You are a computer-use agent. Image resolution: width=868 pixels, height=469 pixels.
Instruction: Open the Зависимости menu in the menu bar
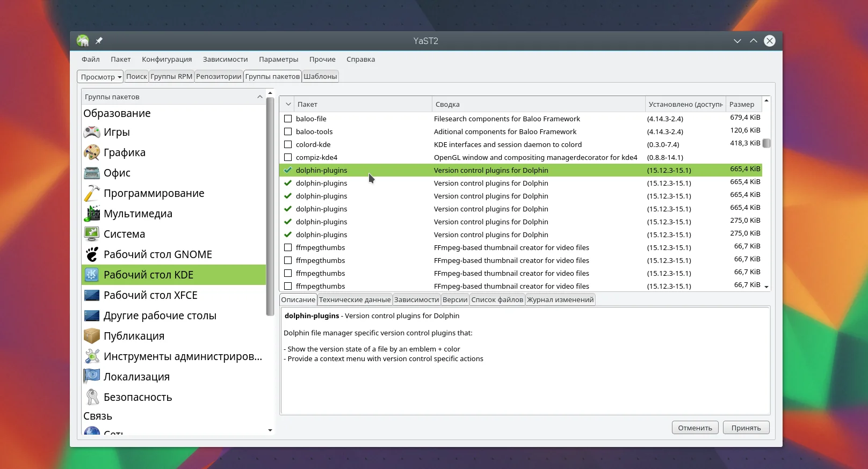pyautogui.click(x=225, y=60)
